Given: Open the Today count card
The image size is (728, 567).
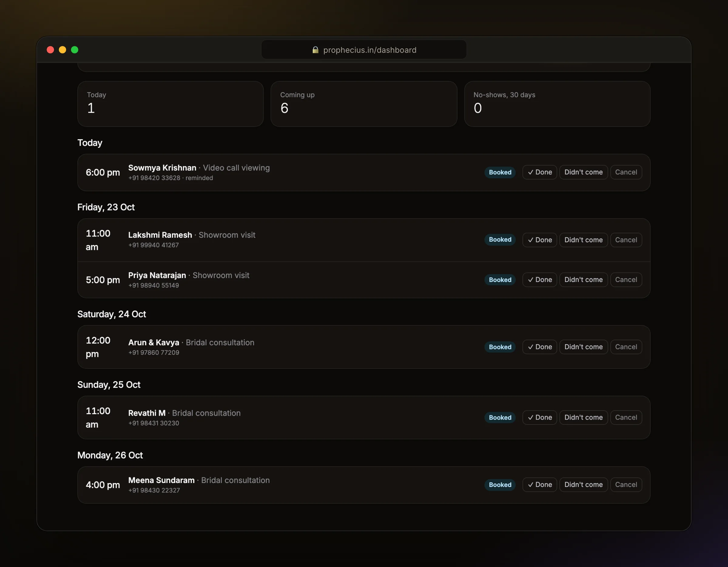Looking at the screenshot, I should 170,104.
